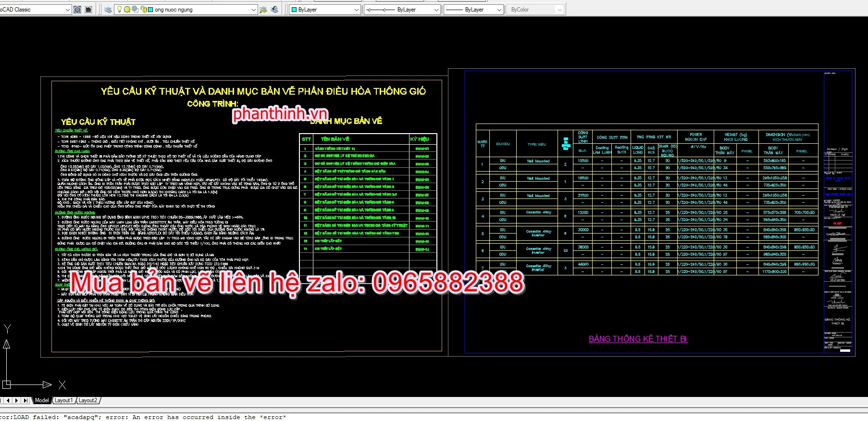Open the ByLayer color control dropdown

[x=356, y=10]
